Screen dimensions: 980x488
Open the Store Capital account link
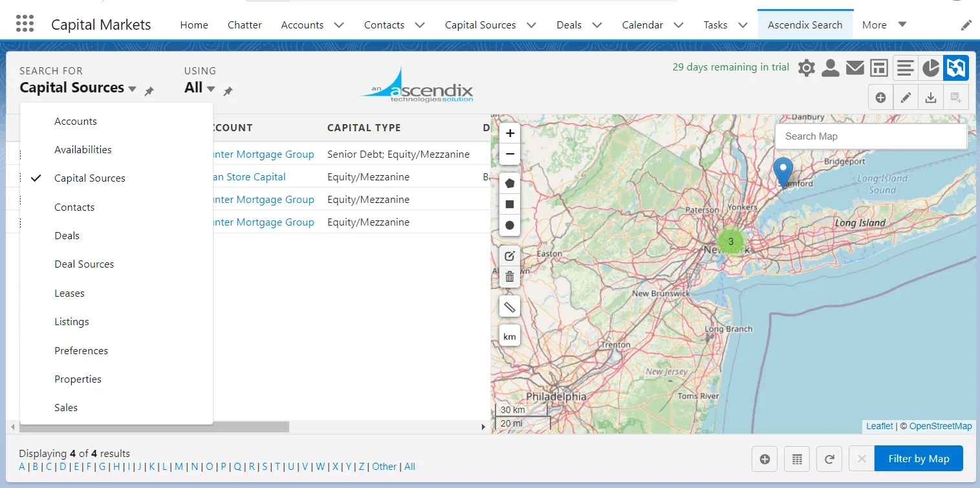point(250,177)
